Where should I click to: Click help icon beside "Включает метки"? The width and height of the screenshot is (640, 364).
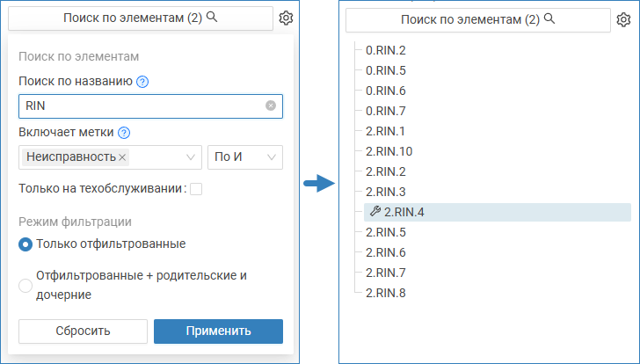(x=124, y=133)
